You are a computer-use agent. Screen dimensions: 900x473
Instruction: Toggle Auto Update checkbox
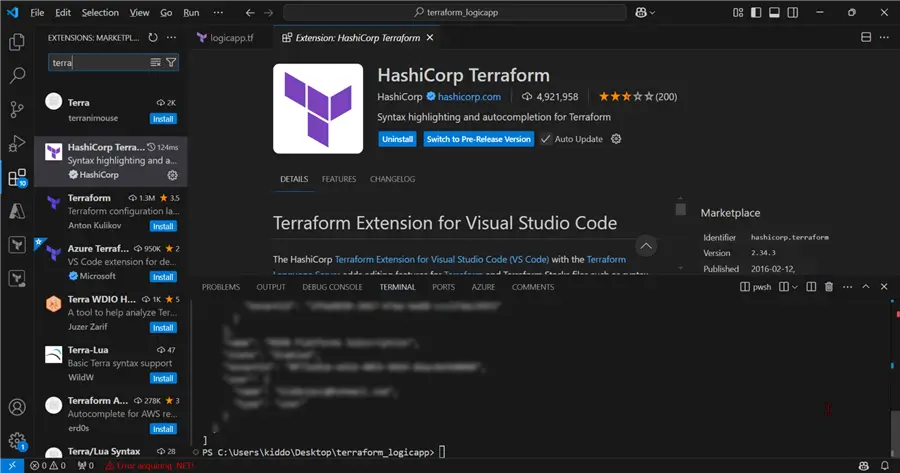[x=545, y=139]
